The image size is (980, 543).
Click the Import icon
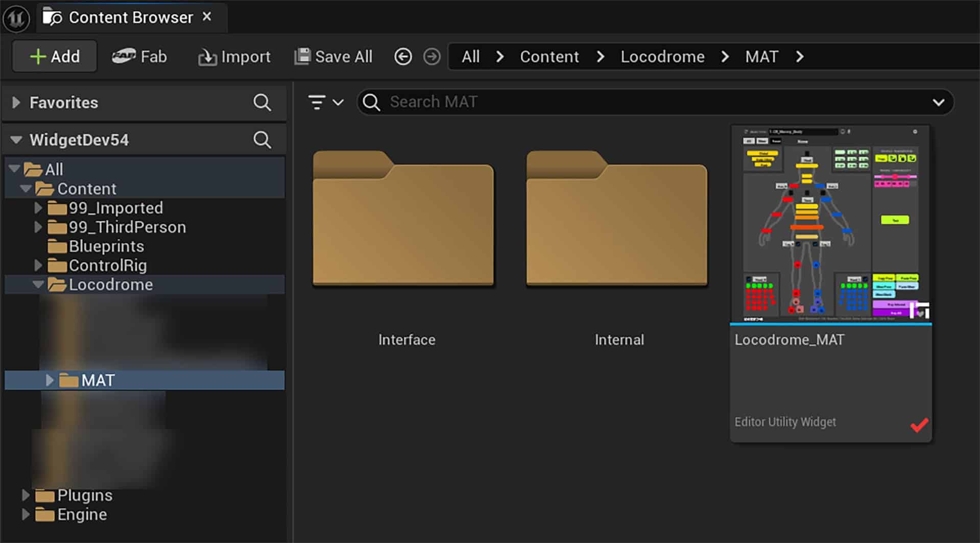coord(207,57)
